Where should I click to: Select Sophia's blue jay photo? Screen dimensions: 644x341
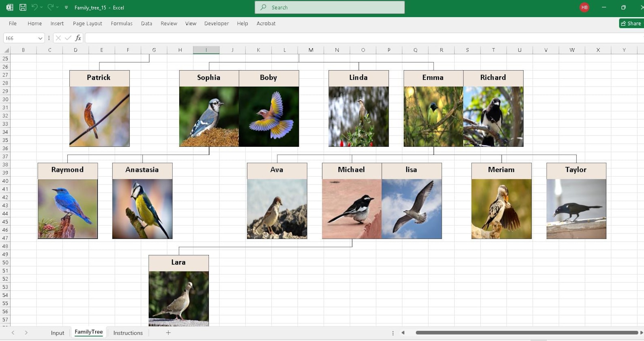point(209,116)
